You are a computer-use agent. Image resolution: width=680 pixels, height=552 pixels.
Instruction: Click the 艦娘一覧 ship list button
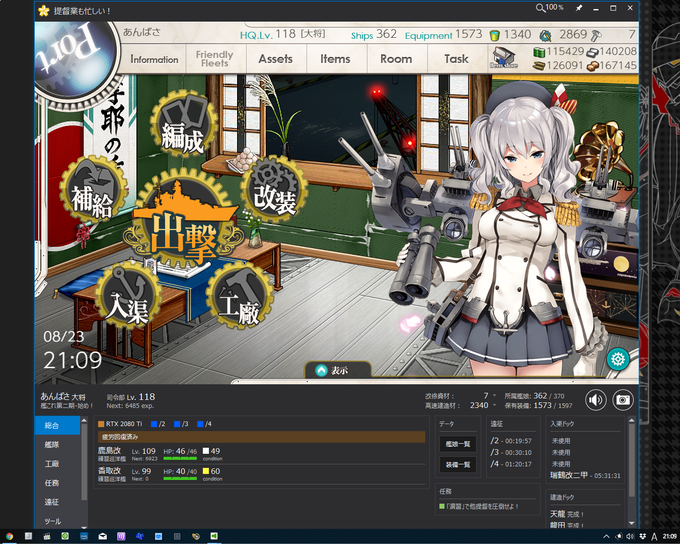point(458,444)
